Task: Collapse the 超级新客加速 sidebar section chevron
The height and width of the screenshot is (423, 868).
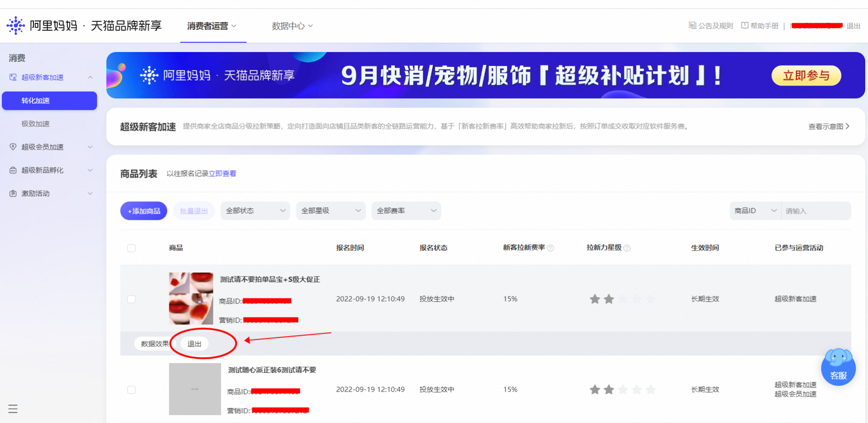Action: point(90,77)
